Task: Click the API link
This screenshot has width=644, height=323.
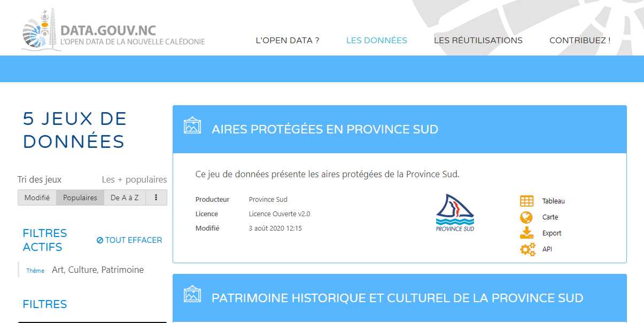Action: [547, 249]
